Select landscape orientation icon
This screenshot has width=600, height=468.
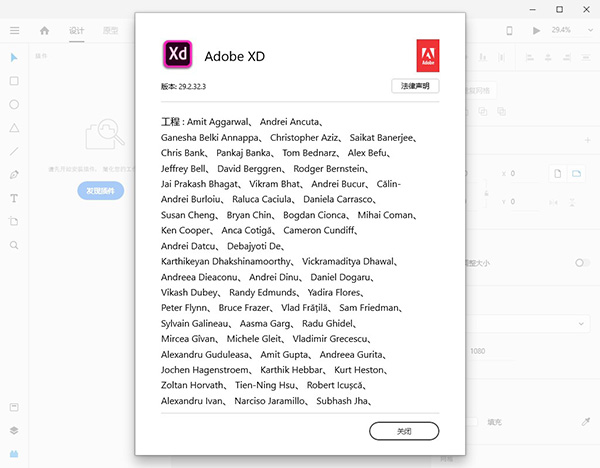(576, 174)
